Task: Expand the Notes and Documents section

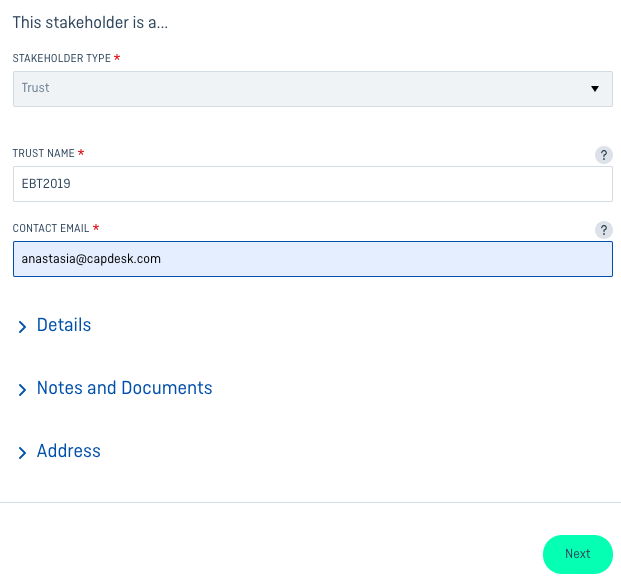Action: pos(124,388)
